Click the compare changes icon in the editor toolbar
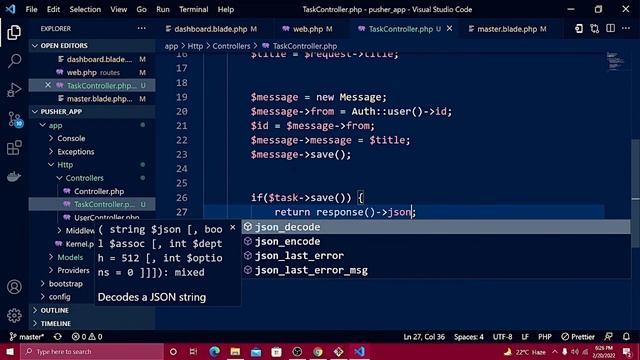Viewport: 640px width, 360px height. (x=595, y=29)
